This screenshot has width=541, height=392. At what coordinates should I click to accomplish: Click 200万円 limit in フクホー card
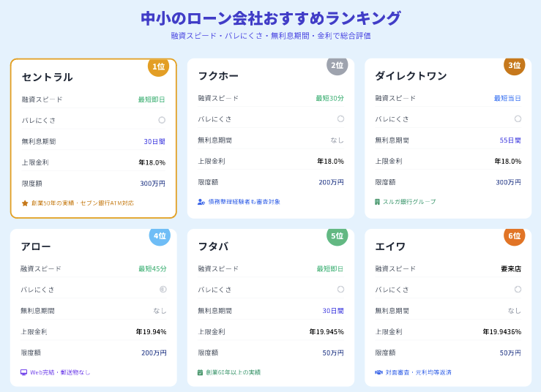click(331, 182)
